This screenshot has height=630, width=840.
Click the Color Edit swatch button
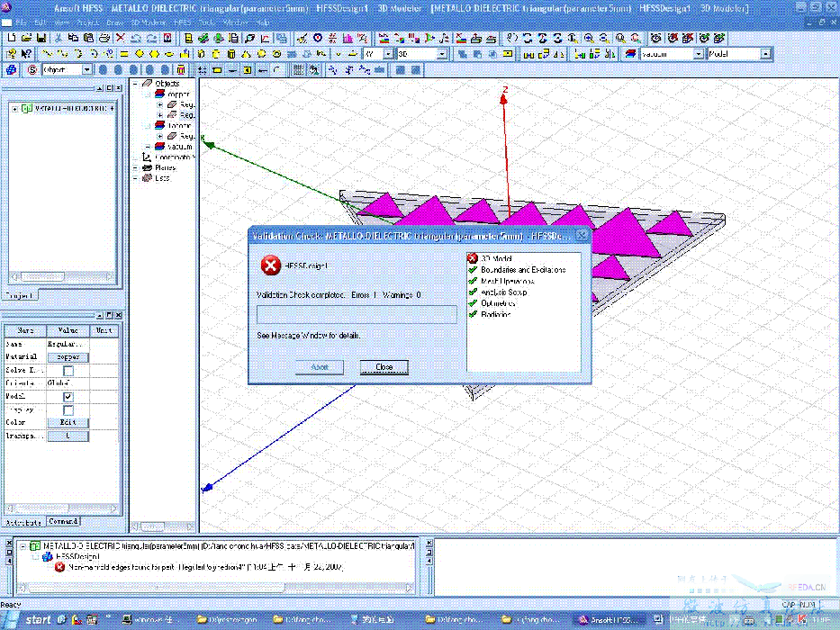point(68,422)
